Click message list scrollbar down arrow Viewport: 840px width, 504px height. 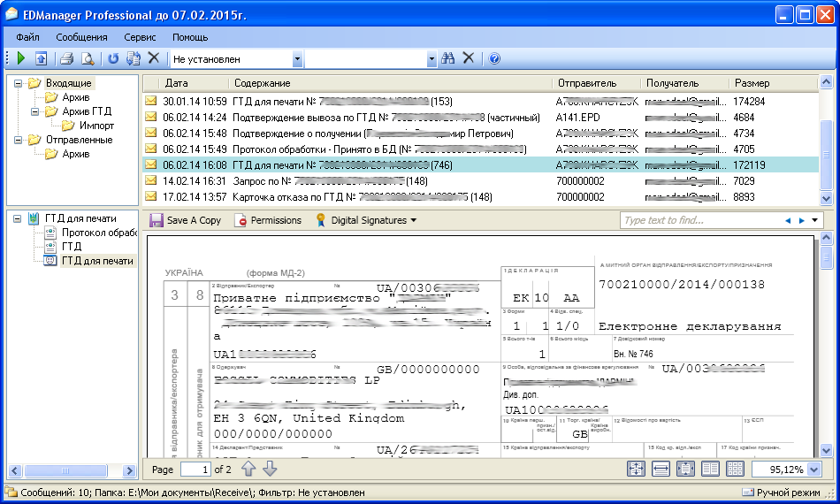click(826, 198)
